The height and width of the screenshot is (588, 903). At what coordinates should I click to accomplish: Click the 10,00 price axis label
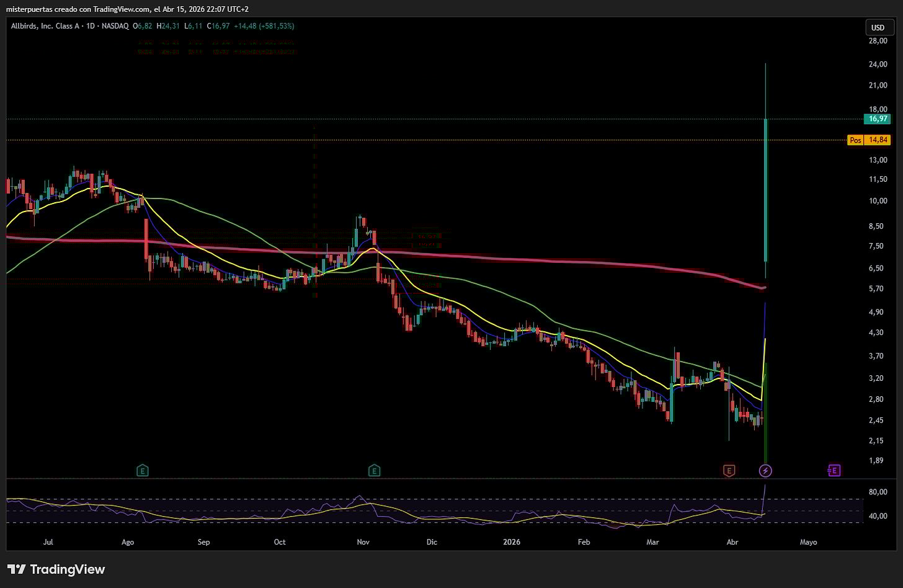878,201
